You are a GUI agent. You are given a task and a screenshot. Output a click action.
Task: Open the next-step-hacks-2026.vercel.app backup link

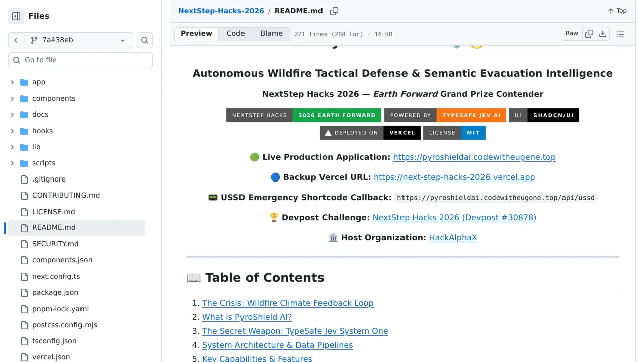point(454,177)
